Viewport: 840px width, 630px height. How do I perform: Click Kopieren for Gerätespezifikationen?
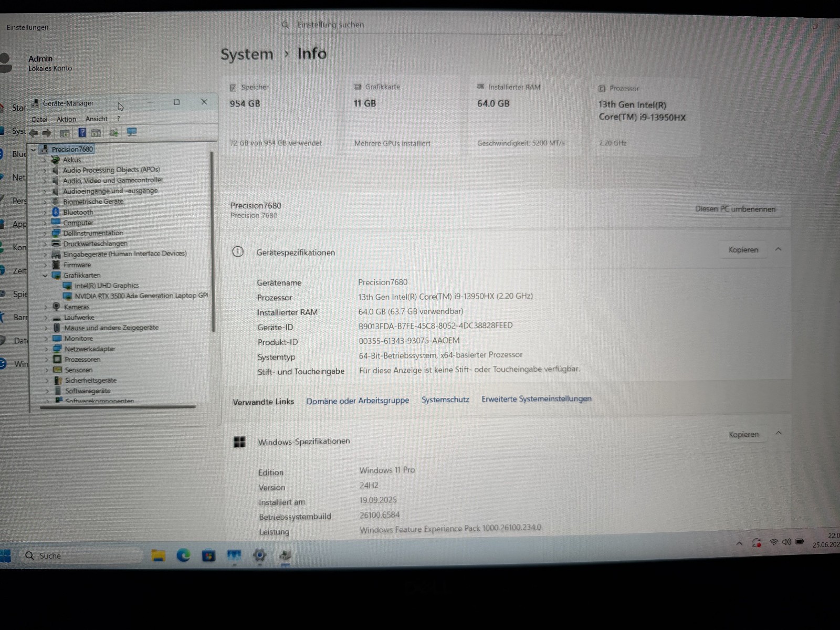tap(743, 250)
